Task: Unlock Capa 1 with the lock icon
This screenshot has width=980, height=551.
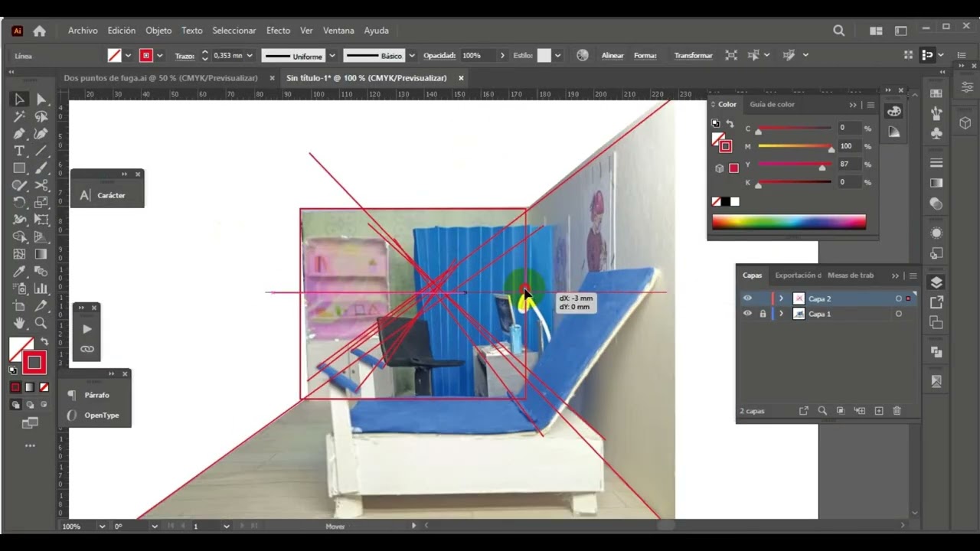Action: pos(763,314)
